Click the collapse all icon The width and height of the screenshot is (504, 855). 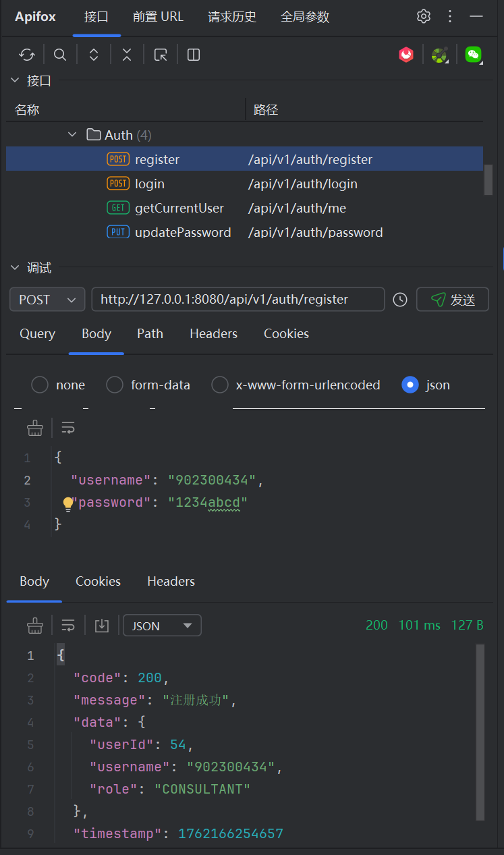[x=127, y=55]
